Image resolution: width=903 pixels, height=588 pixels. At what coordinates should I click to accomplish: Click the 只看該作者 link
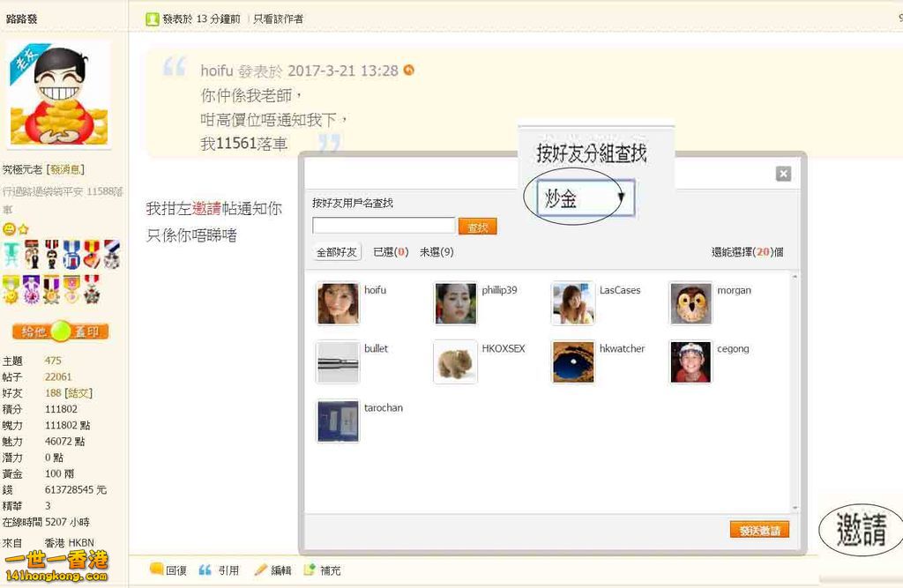click(x=278, y=19)
